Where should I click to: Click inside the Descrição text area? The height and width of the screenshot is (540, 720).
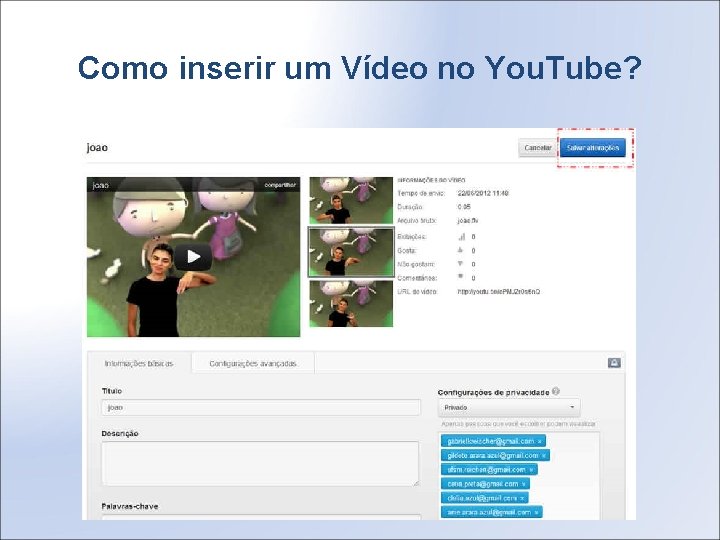tap(260, 463)
